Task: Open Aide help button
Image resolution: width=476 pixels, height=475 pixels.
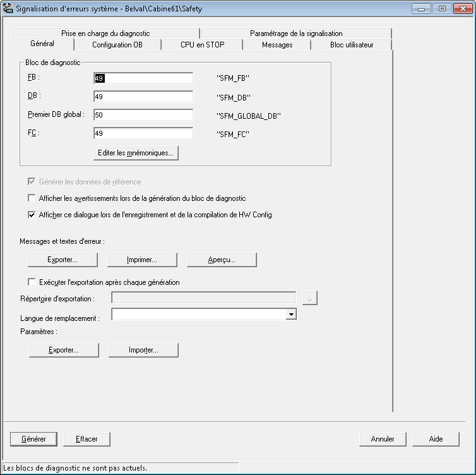Action: (436, 439)
